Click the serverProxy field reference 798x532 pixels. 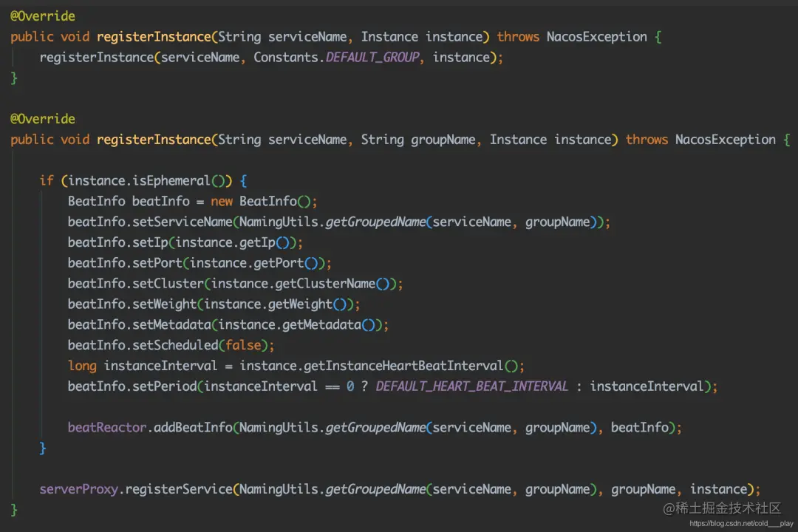click(x=78, y=489)
